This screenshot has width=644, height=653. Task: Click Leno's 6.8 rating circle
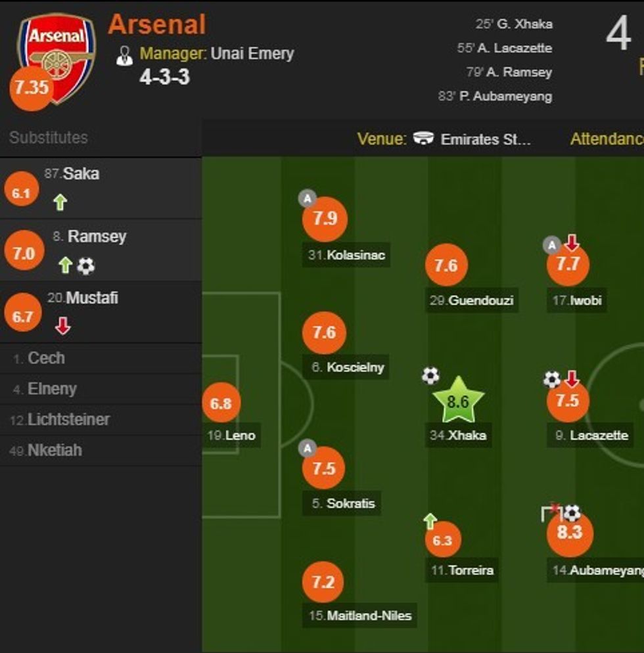221,403
